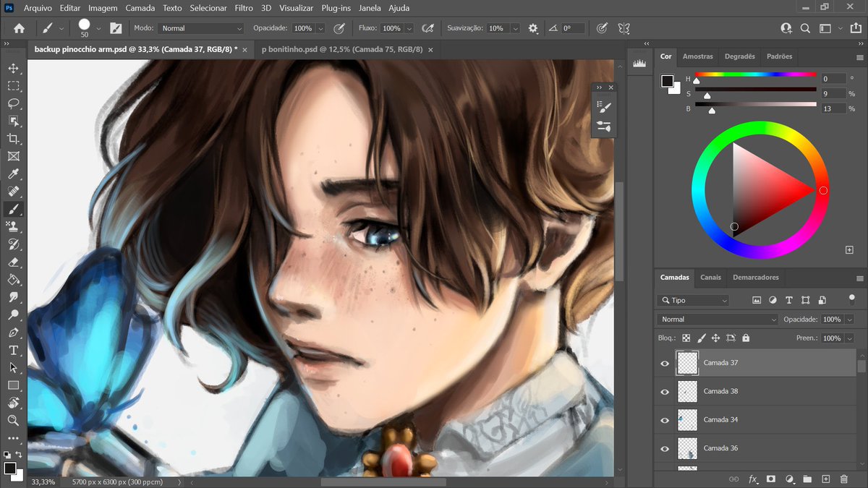Toggle lock all padlock icon
The width and height of the screenshot is (868, 488).
746,338
